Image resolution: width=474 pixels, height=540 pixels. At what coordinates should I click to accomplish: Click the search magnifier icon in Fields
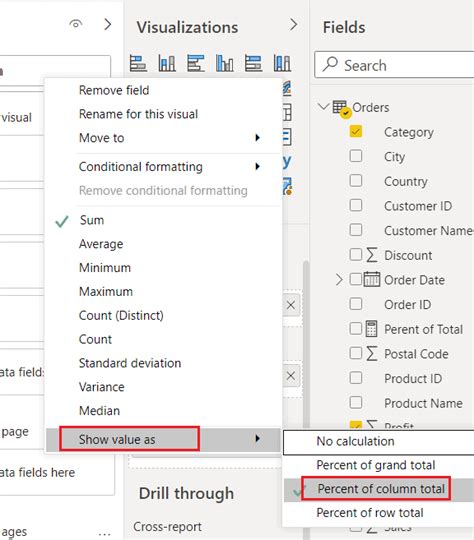click(x=330, y=64)
